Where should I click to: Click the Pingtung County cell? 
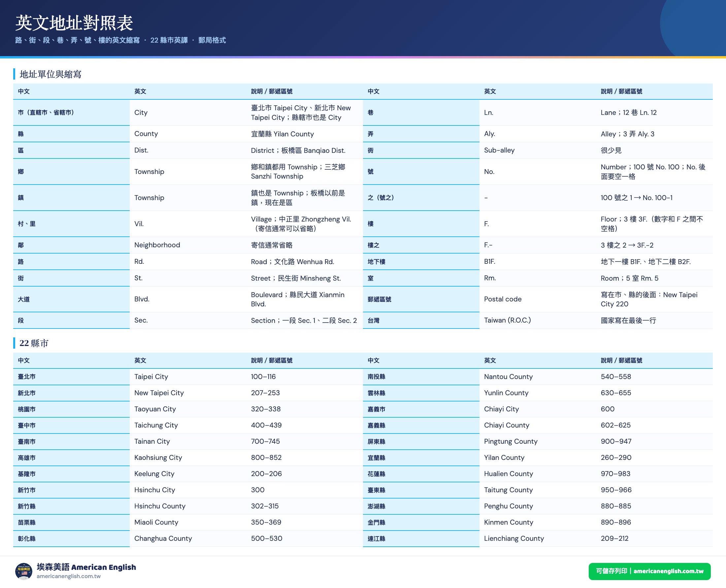click(x=538, y=441)
